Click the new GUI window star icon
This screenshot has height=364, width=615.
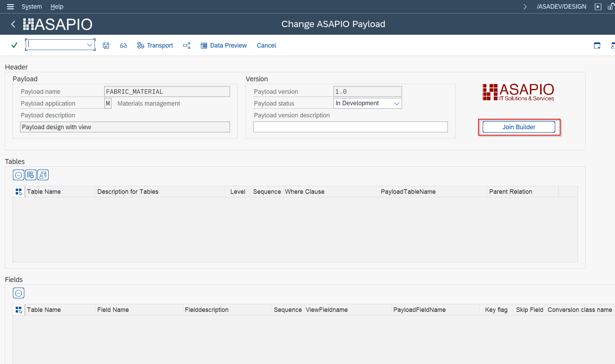point(597,45)
